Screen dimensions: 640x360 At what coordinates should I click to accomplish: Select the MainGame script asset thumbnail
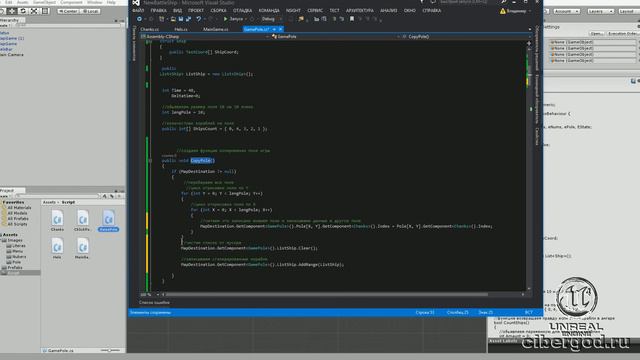pos(82,249)
